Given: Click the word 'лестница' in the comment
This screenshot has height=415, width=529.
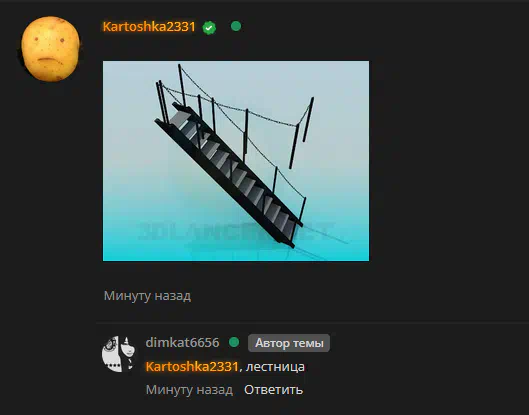Looking at the screenshot, I should coord(275,367).
